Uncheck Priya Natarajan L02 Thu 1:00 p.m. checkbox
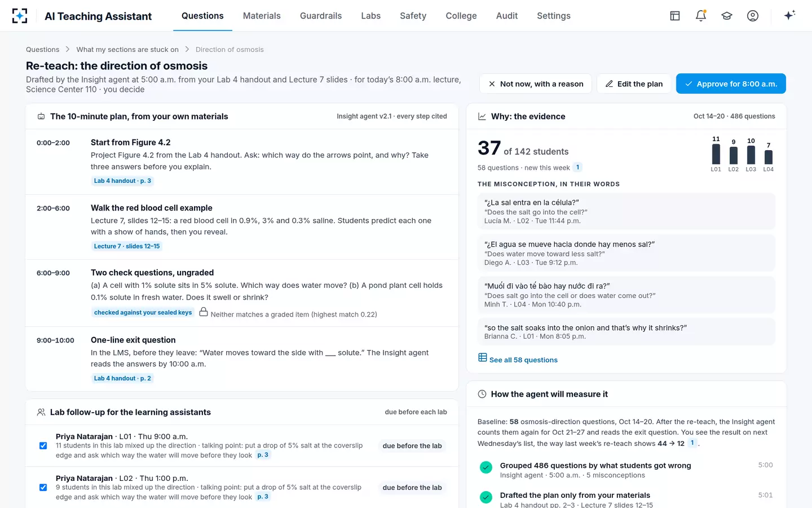Screen dimensions: 812x508 point(43,488)
